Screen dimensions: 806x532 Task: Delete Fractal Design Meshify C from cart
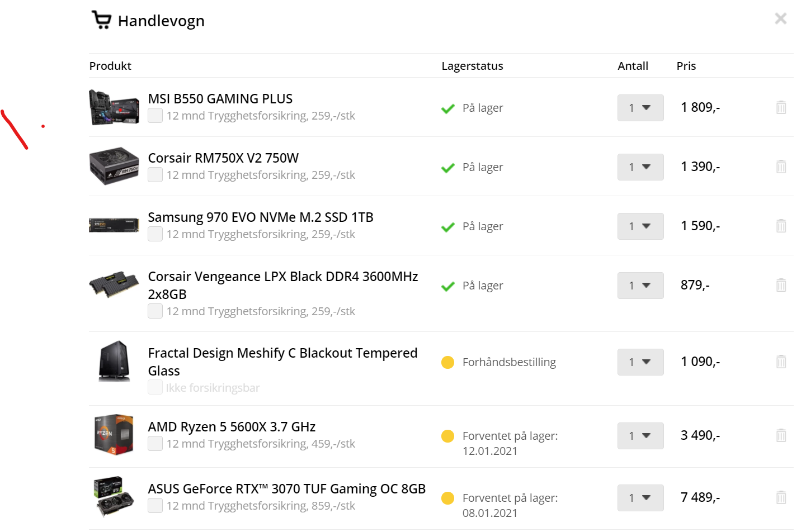click(781, 362)
